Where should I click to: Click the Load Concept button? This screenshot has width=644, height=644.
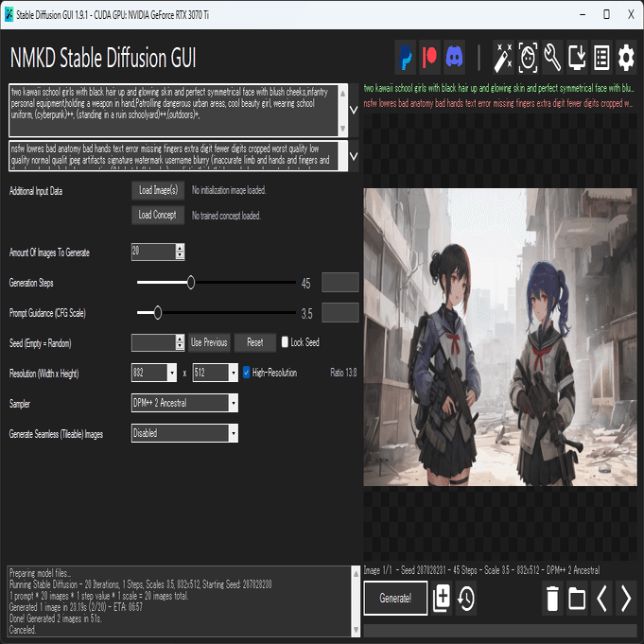pos(158,215)
